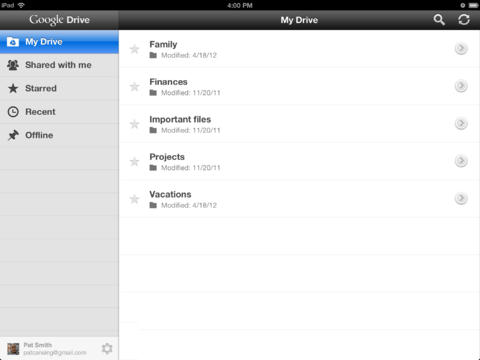Click the Shared with me people icon
This screenshot has width=480, height=360.
[13, 65]
